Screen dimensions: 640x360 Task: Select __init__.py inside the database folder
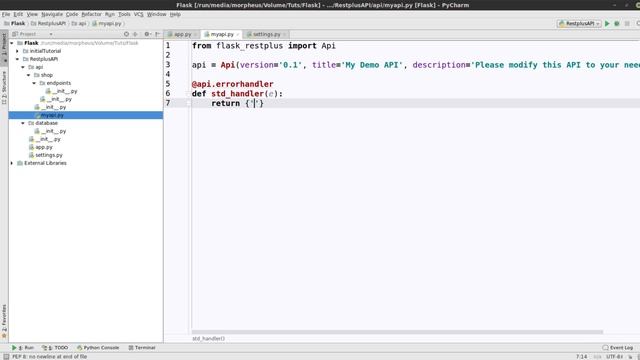point(50,131)
